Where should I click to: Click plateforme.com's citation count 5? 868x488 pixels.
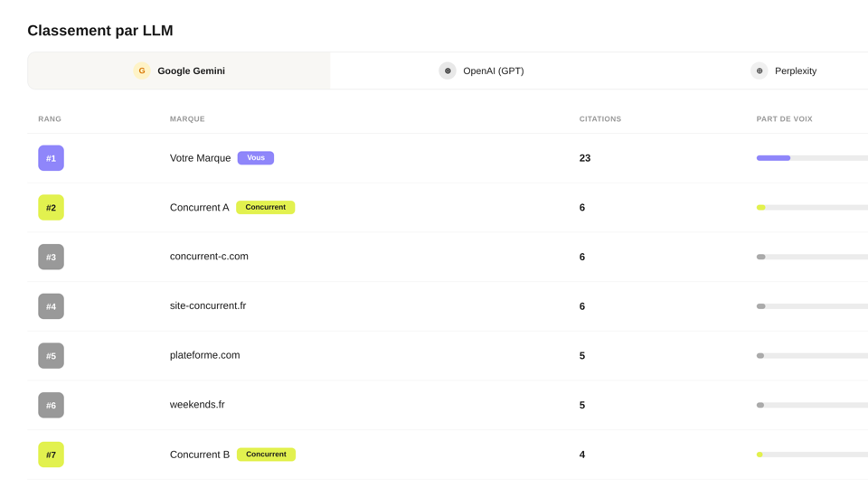tap(582, 356)
